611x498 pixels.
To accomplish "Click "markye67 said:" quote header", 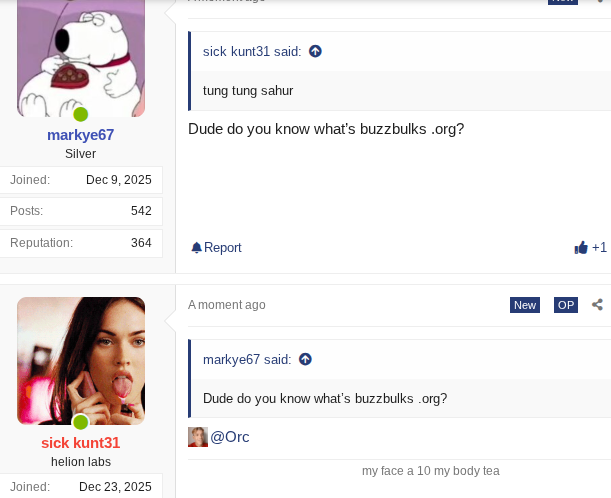I will click(247, 359).
